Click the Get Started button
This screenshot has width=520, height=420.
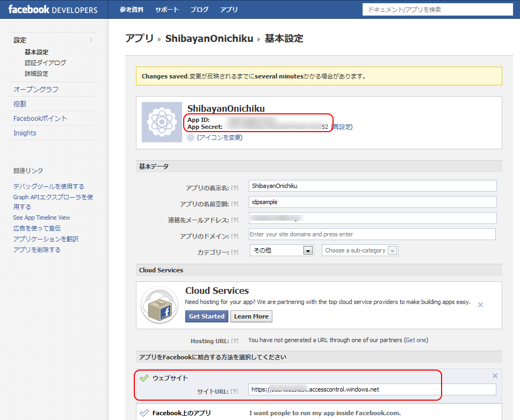(x=207, y=316)
